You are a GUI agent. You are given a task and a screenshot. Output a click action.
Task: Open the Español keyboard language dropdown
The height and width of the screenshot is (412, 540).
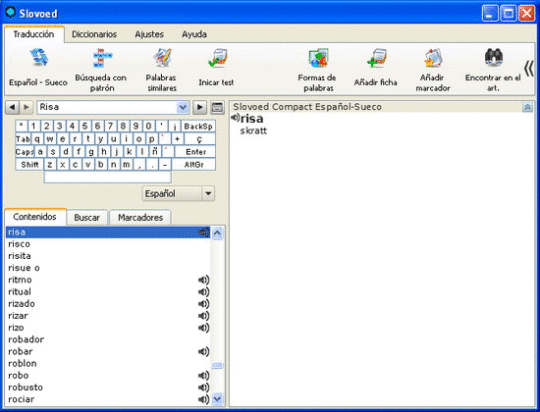(208, 193)
